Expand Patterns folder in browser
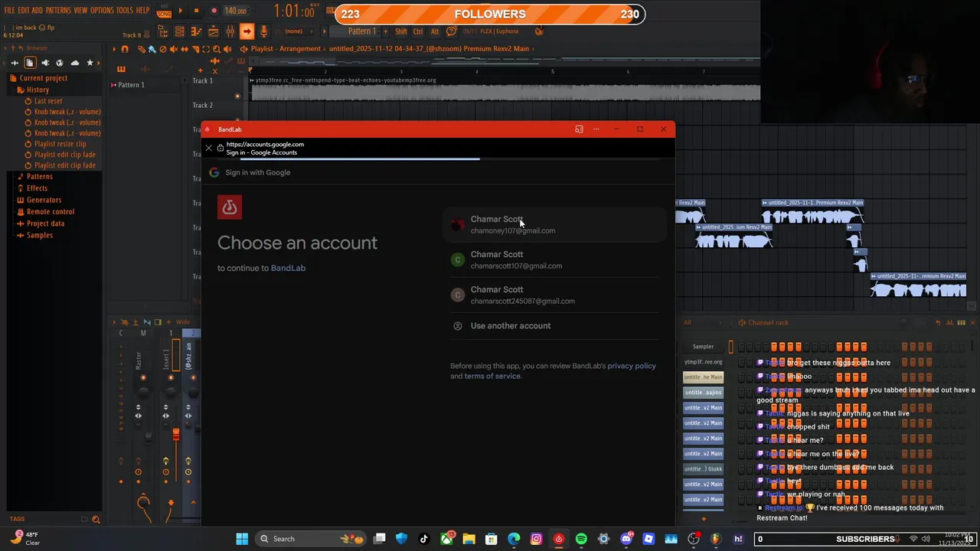This screenshot has height=551, width=980. point(40,177)
